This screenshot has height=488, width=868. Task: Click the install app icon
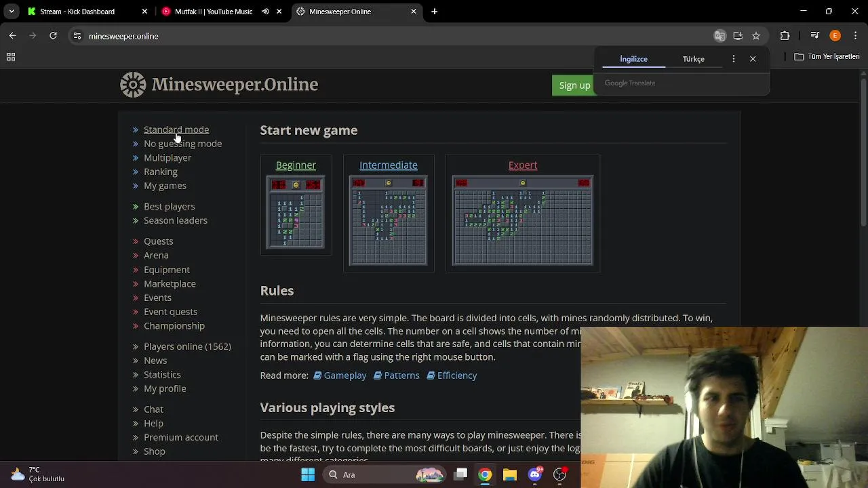(738, 36)
